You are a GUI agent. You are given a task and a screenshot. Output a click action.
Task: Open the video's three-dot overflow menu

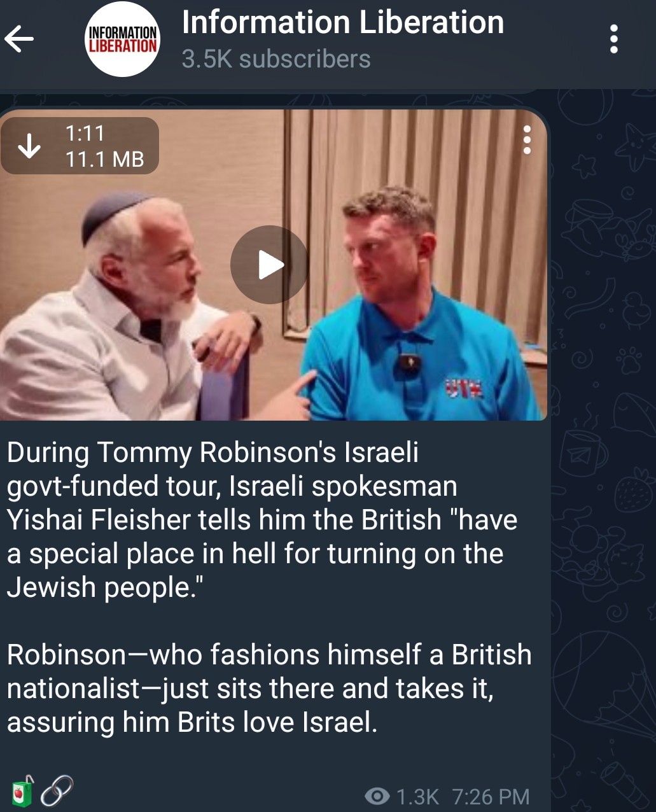[526, 140]
